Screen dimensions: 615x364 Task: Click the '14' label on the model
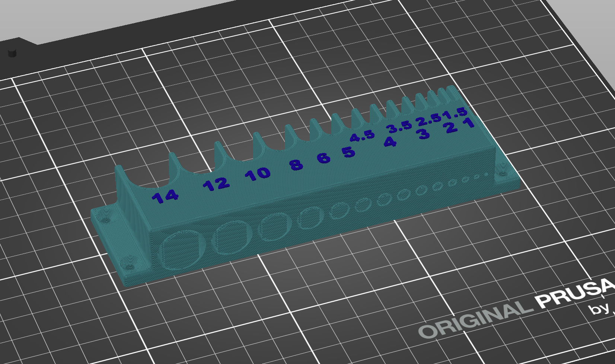pos(165,196)
